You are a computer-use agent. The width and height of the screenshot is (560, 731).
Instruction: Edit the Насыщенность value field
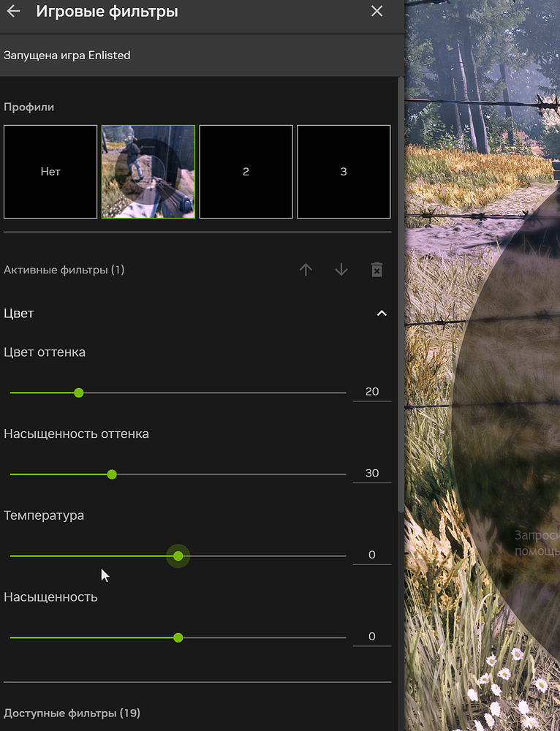372,637
